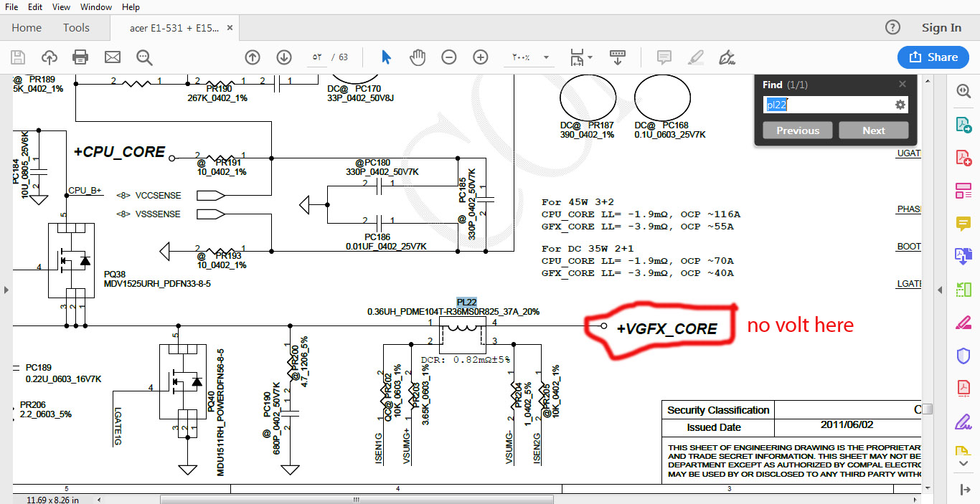
Task: Click the blue Share button
Action: click(933, 57)
